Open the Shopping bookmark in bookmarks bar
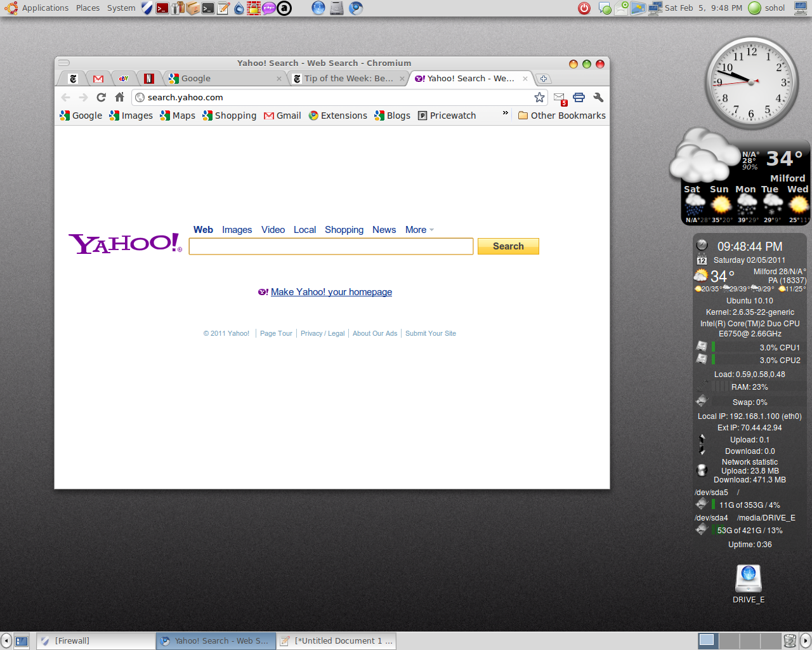The height and width of the screenshot is (650, 812). click(230, 116)
